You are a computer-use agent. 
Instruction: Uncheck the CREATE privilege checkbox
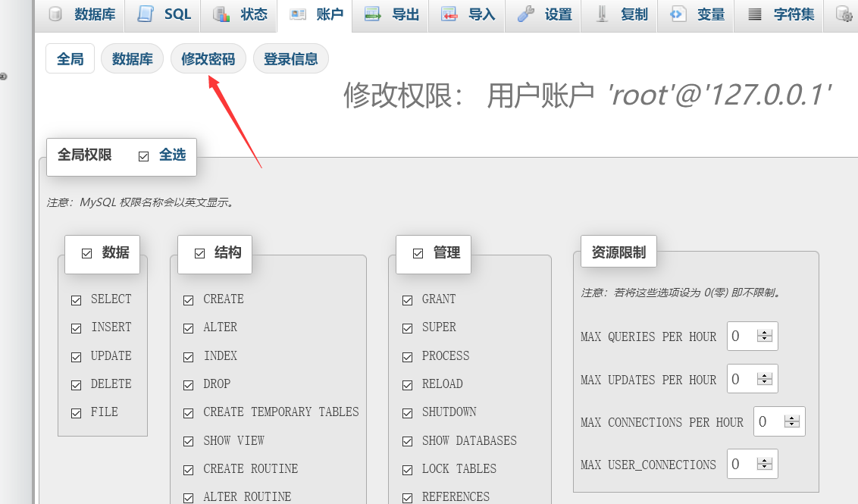coord(188,300)
